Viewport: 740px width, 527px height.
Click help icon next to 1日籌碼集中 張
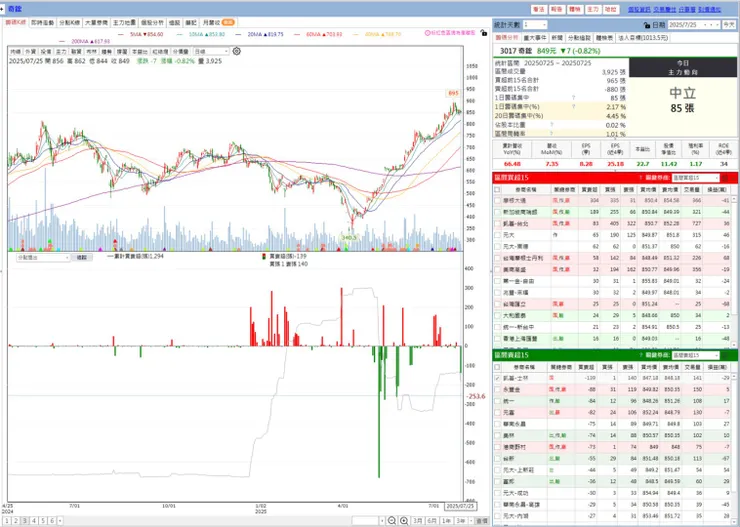(x=573, y=98)
